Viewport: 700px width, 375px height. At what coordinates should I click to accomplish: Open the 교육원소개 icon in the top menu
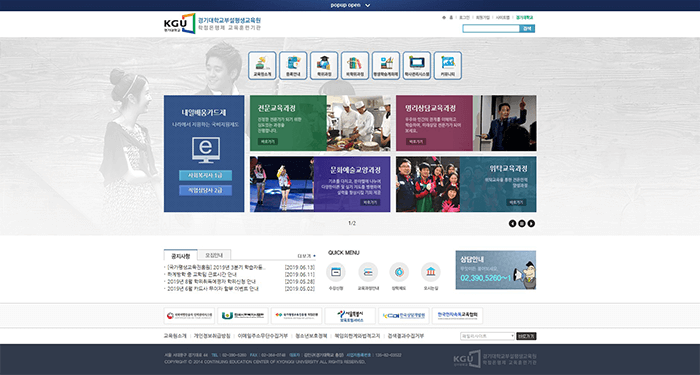262,66
